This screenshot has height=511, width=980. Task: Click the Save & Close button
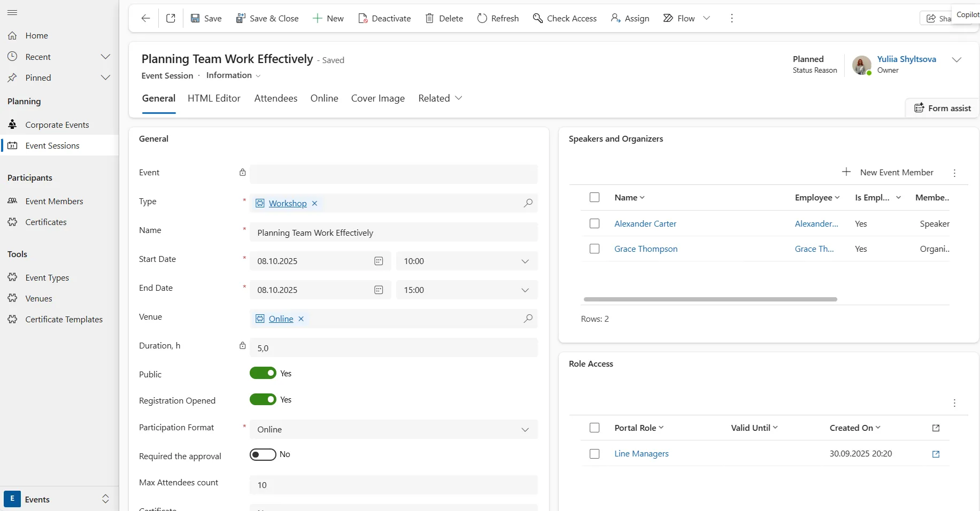267,18
